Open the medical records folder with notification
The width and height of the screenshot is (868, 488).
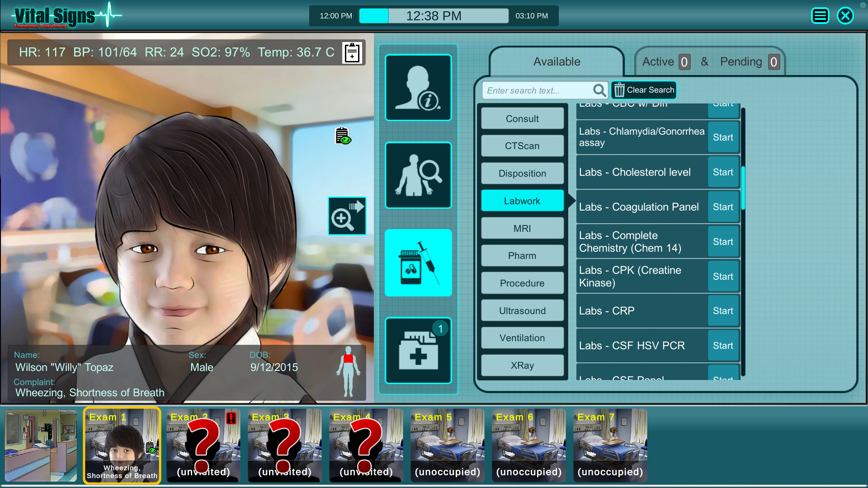(418, 351)
